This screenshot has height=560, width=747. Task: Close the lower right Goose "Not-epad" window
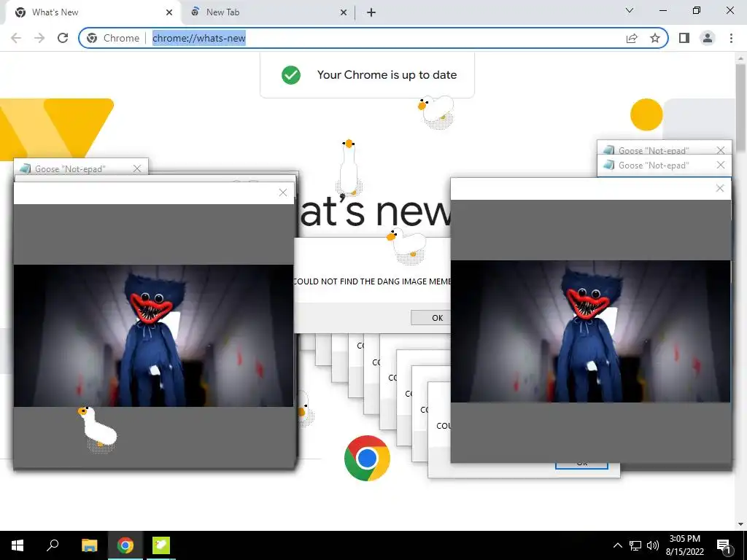point(720,165)
